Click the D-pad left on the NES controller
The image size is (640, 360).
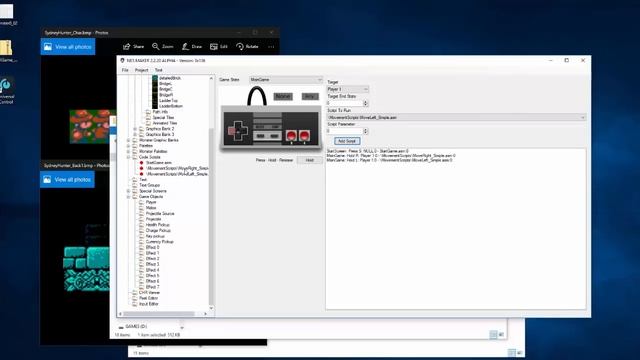(231, 131)
